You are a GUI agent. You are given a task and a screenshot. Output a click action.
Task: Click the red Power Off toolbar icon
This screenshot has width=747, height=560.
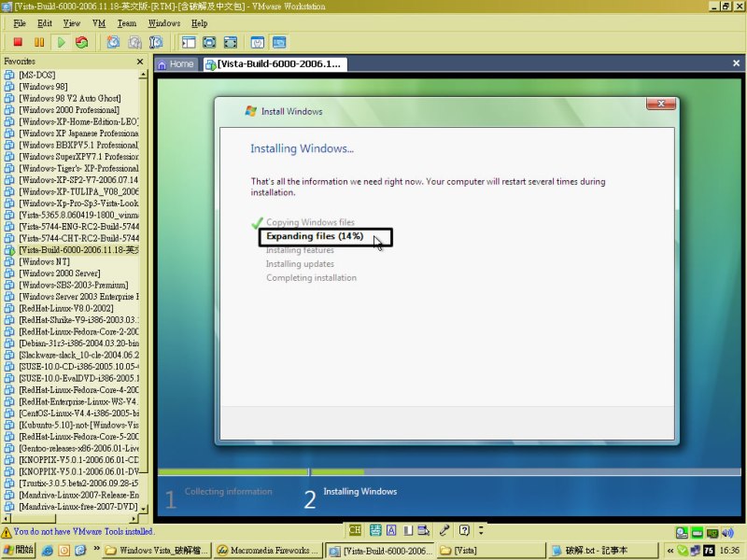tap(18, 42)
